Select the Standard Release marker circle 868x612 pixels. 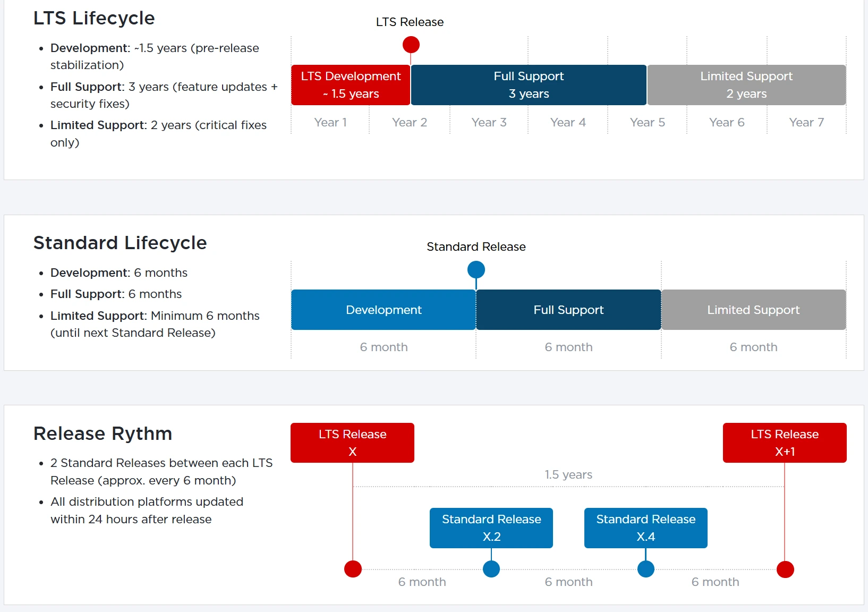pyautogui.click(x=476, y=269)
